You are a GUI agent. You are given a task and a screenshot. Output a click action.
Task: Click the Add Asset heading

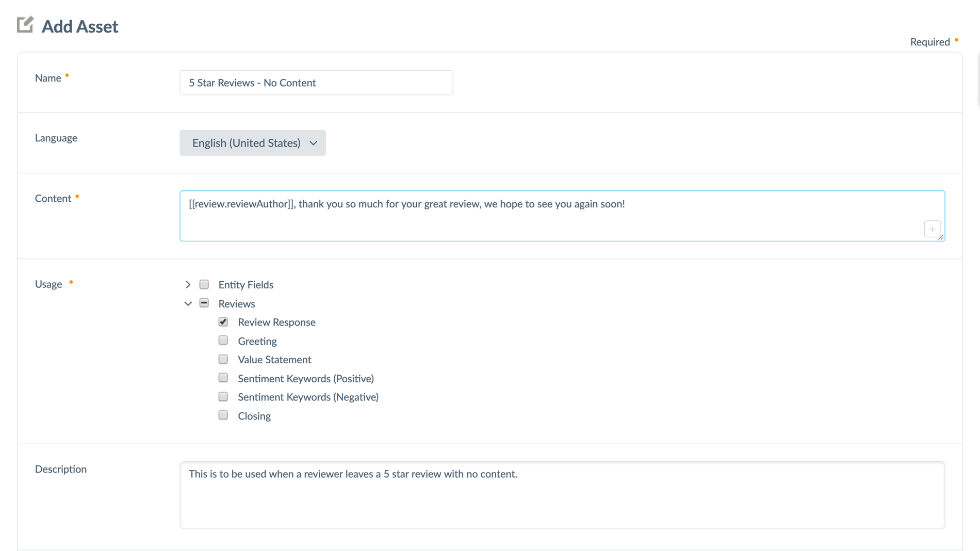[80, 26]
